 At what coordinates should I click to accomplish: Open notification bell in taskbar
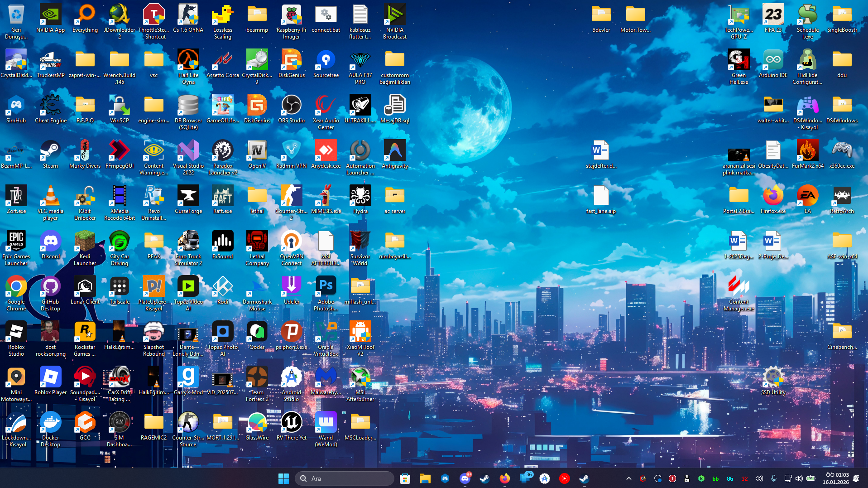tap(856, 478)
